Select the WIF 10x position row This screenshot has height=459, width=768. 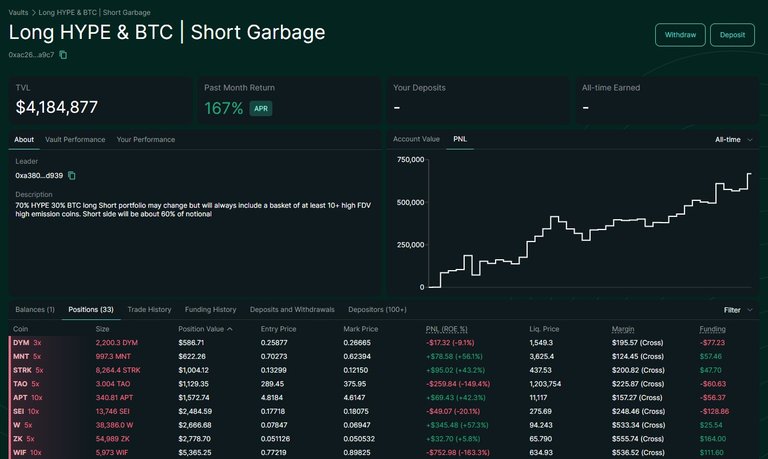[x=384, y=453]
